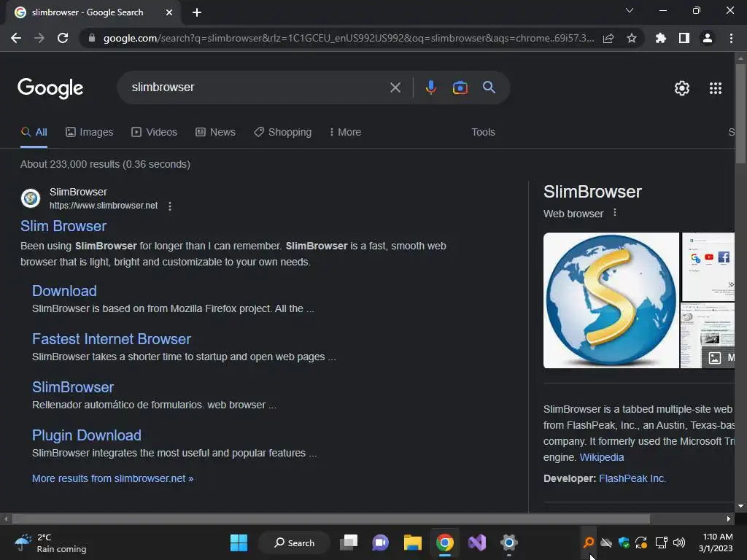Open the Wikipedia source link
Screen dimensions: 747x560
[602, 458]
